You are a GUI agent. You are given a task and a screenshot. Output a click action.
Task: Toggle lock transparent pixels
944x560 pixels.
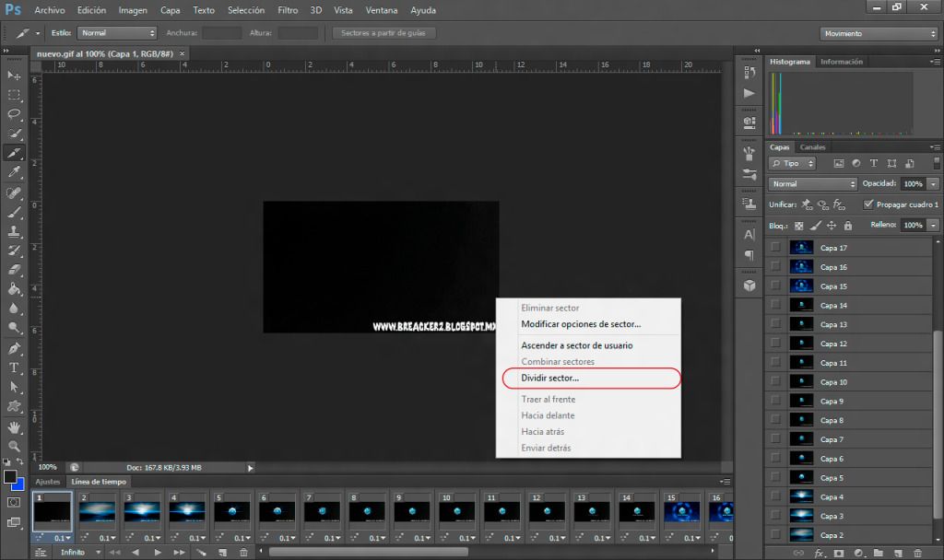(x=799, y=226)
